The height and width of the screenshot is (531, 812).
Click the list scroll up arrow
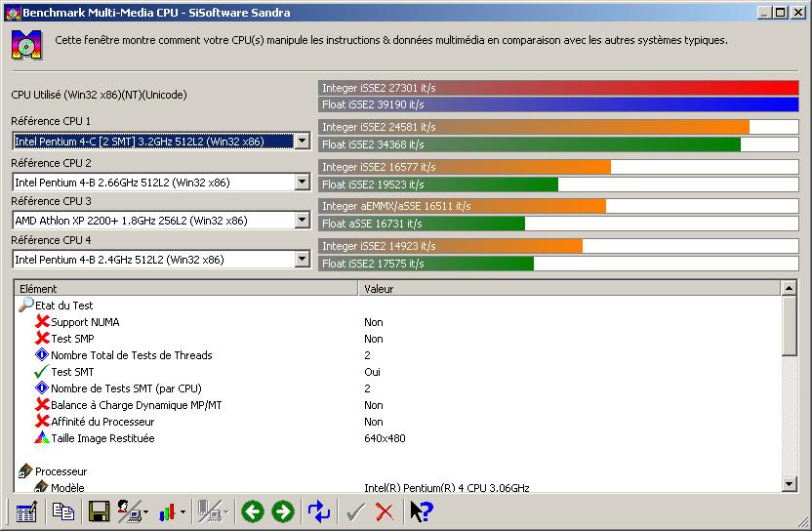coord(789,288)
